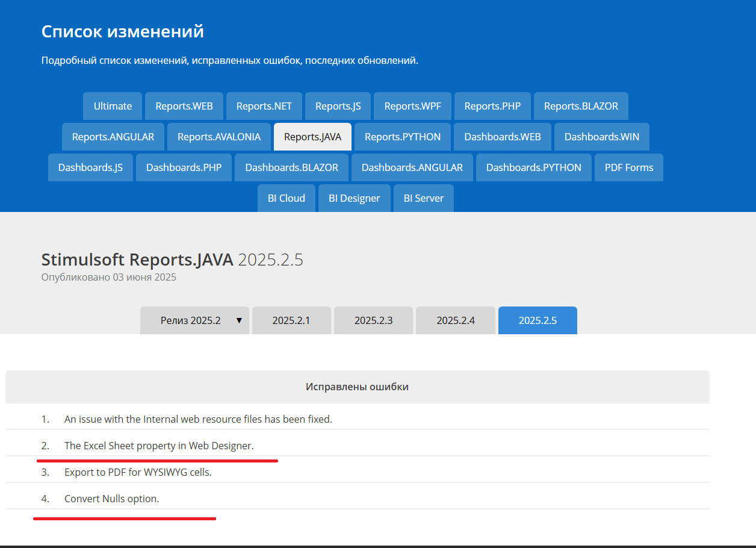Select the Reports.NET tab
The width and height of the screenshot is (756, 548).
[x=264, y=106]
